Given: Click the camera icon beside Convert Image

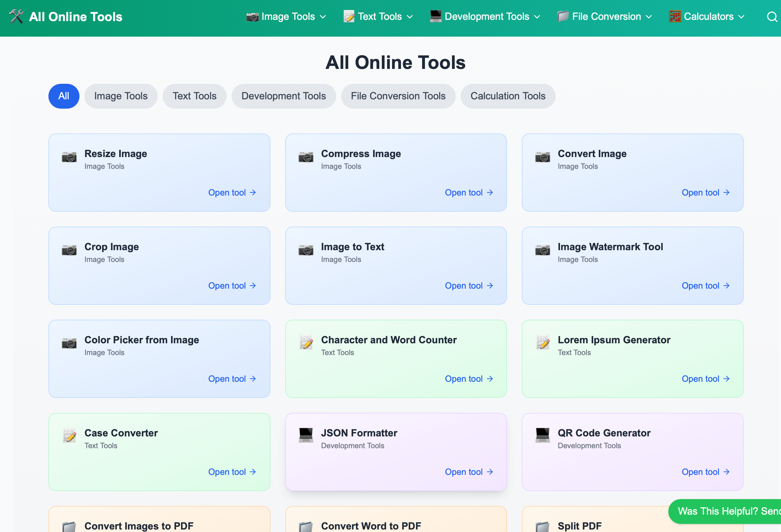Looking at the screenshot, I should 542,157.
